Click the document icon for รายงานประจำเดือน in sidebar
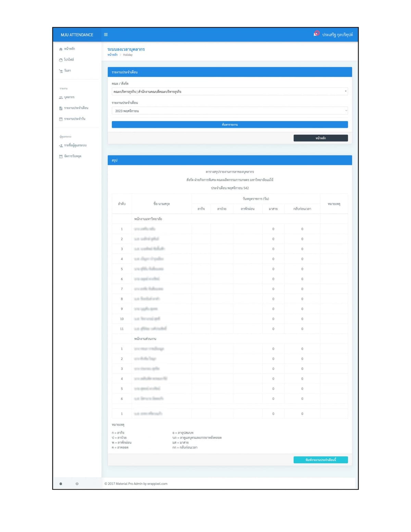Screen dimensions: 411x532 [61, 108]
